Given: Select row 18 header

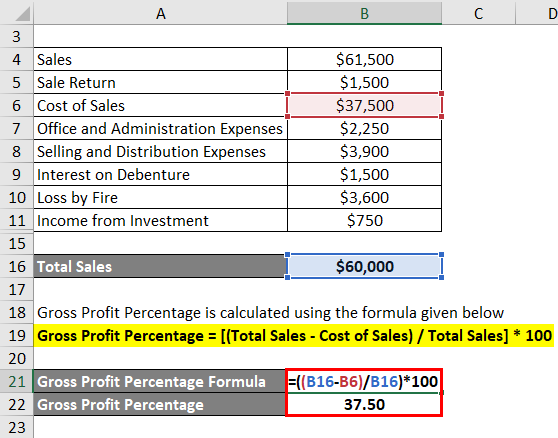Looking at the screenshot, I should click(x=16, y=313).
